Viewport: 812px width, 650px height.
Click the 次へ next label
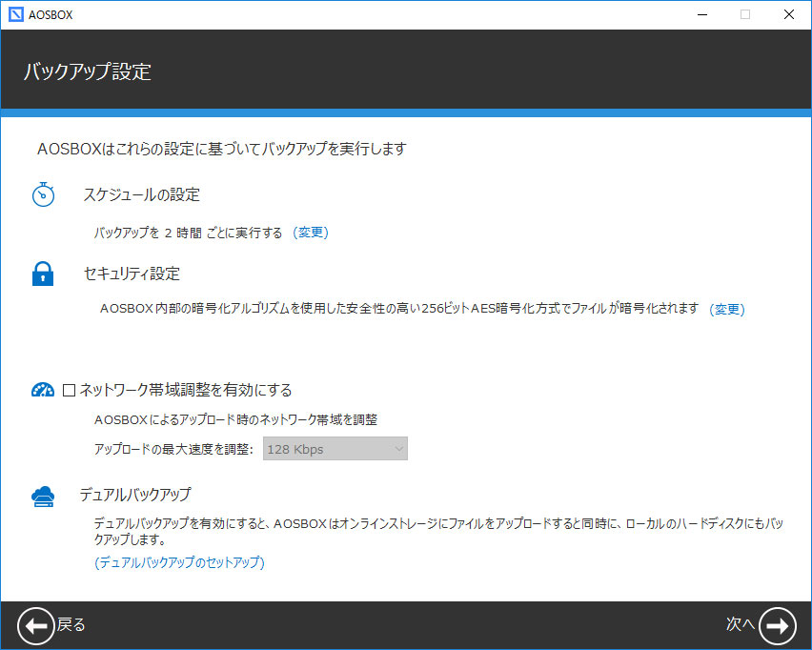pyautogui.click(x=740, y=624)
